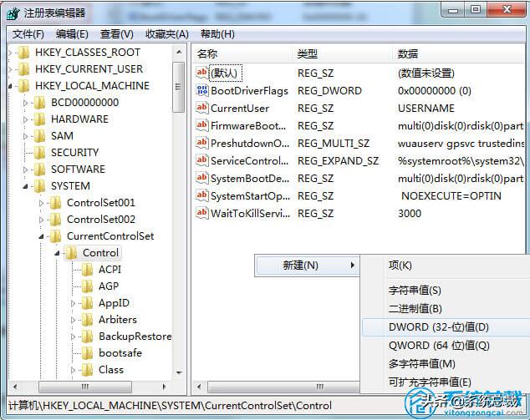Expand the HKEY_CLASSES_ROOT tree node
The height and width of the screenshot is (420, 530).
(10, 53)
